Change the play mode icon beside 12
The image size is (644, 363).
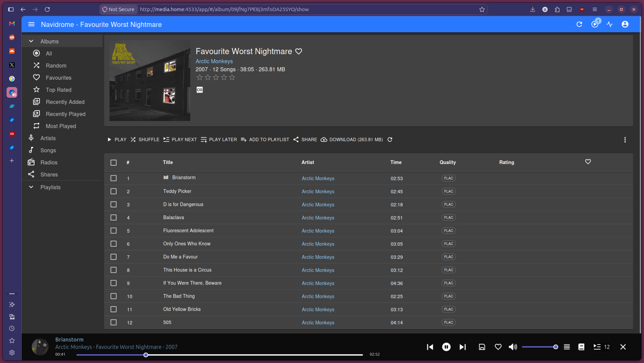pyautogui.click(x=597, y=347)
